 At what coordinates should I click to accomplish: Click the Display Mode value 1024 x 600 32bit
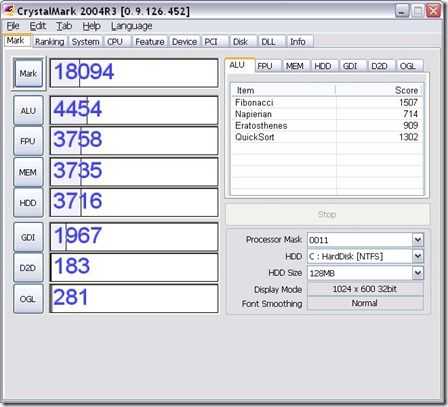pyautogui.click(x=365, y=289)
